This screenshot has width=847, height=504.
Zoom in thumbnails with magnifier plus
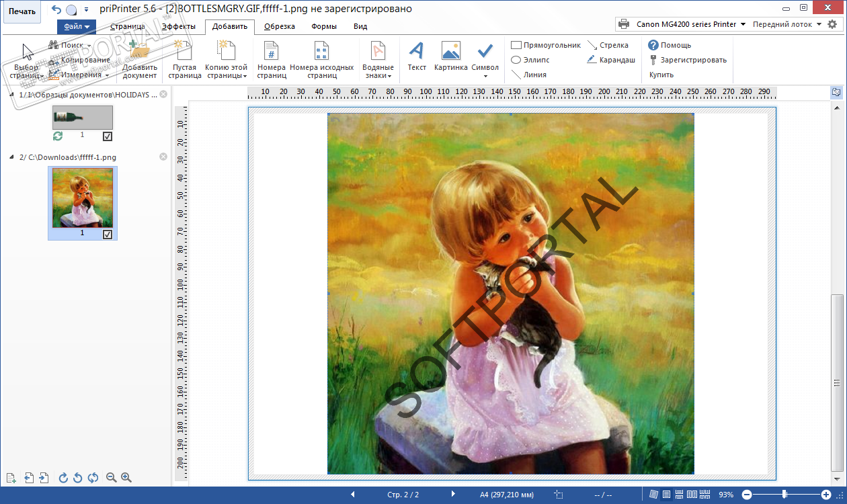[x=126, y=478]
